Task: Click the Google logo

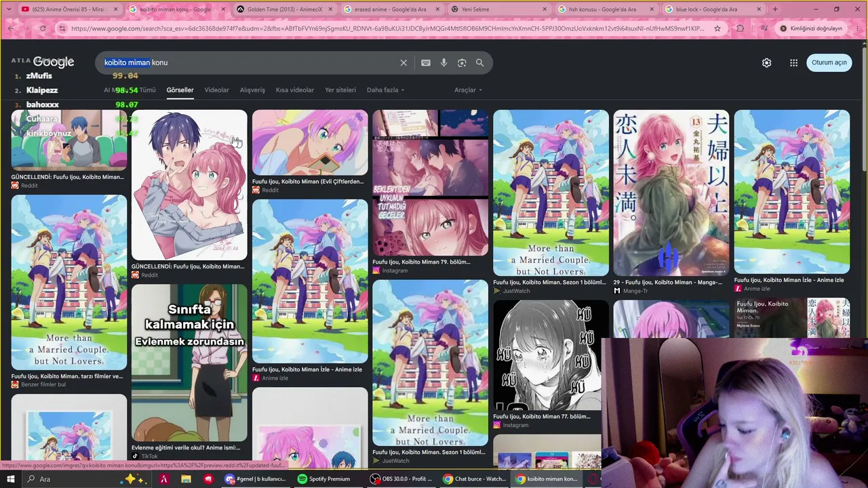Action: pos(54,62)
